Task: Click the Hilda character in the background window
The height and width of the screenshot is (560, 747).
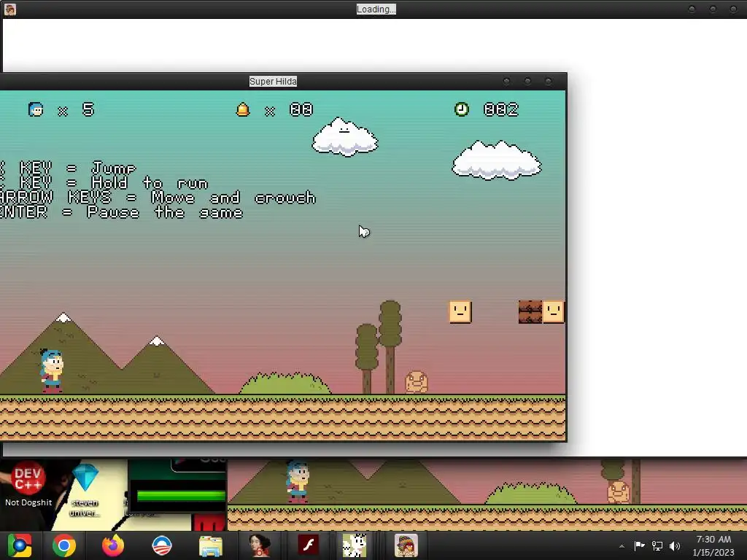Action: coord(298,482)
